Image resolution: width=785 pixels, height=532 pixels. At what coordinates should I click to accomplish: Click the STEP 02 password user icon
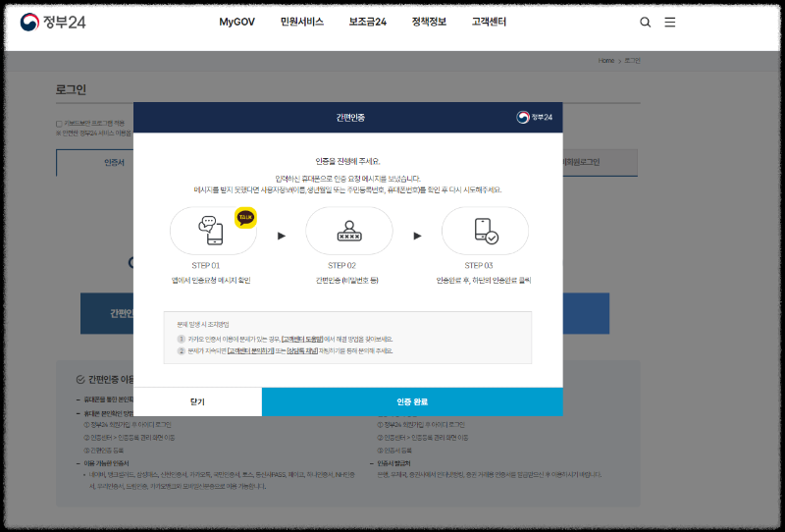pos(349,231)
